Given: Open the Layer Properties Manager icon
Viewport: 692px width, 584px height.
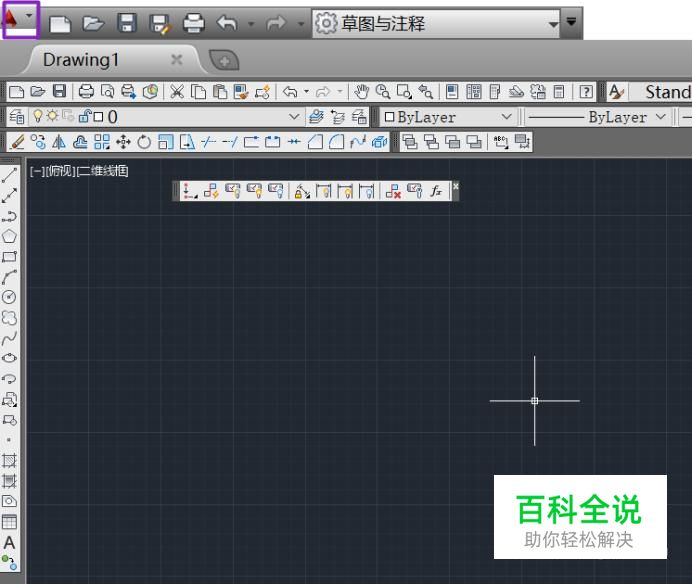Looking at the screenshot, I should 17,117.
